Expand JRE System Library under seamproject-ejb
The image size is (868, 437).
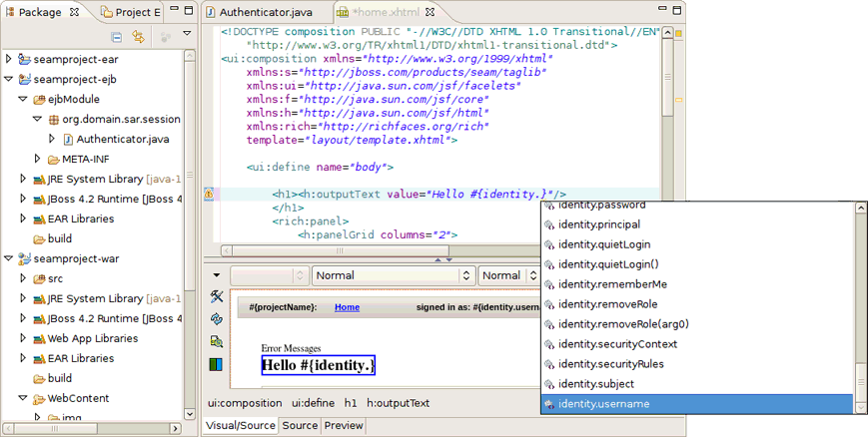pos(23,179)
